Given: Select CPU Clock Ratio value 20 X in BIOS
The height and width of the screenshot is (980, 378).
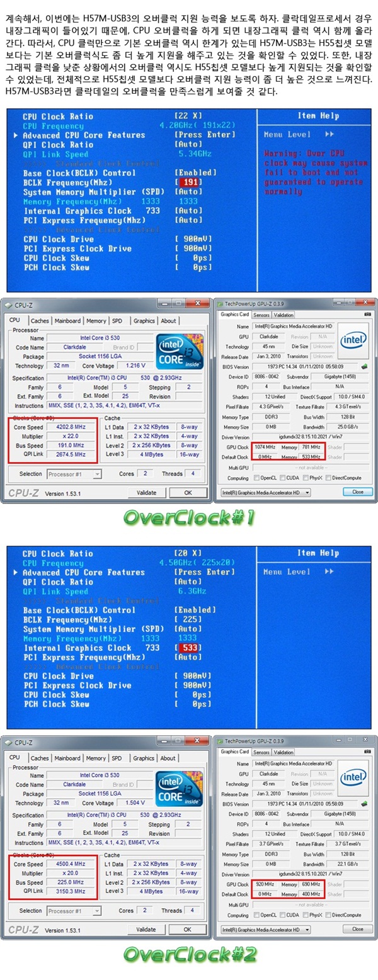Looking at the screenshot, I should pyautogui.click(x=188, y=553).
